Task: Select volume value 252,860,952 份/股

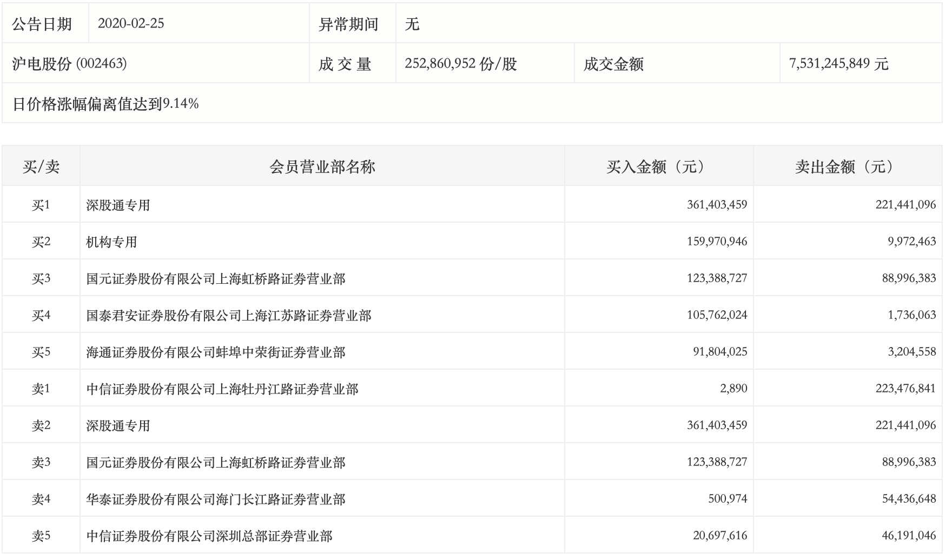Action: coord(461,64)
